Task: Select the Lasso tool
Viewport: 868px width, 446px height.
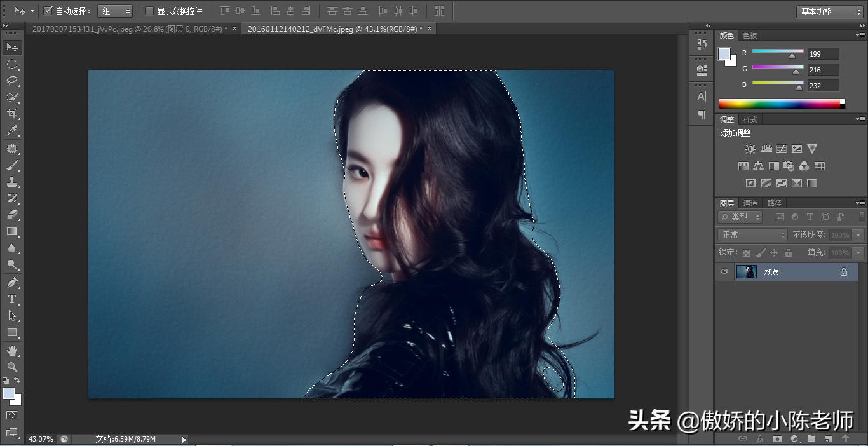Action: click(13, 81)
